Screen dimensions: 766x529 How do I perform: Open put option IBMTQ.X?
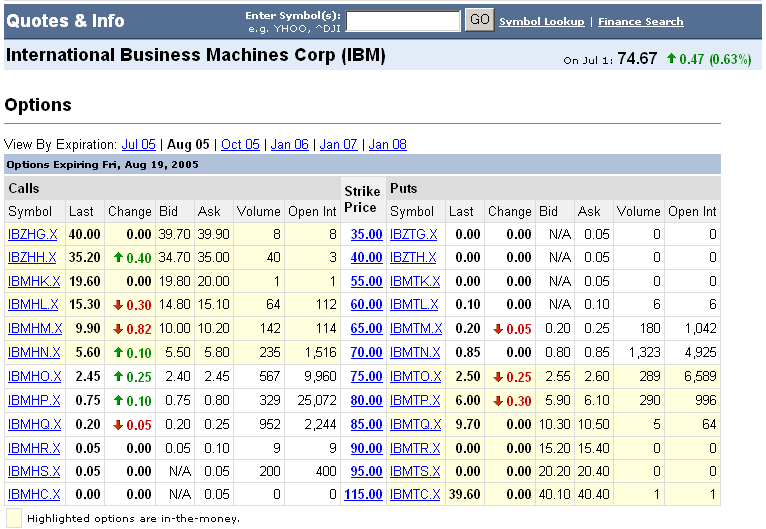[415, 424]
